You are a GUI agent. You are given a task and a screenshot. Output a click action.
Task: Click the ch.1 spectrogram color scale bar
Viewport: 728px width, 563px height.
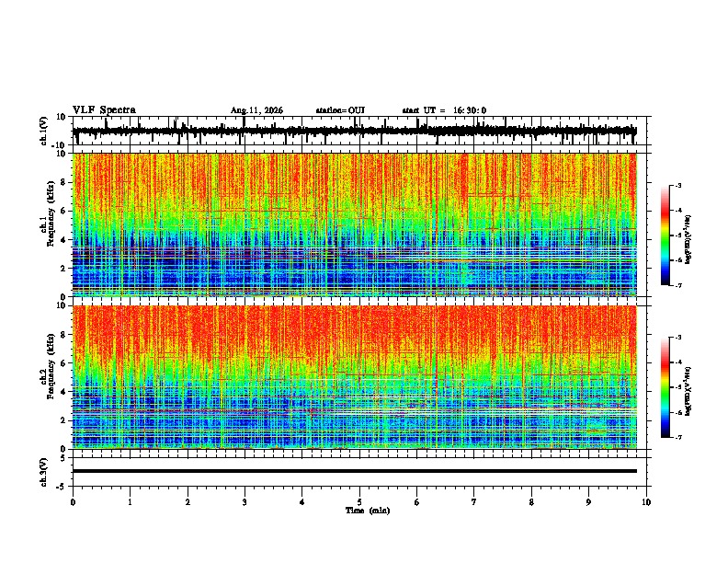(x=665, y=236)
